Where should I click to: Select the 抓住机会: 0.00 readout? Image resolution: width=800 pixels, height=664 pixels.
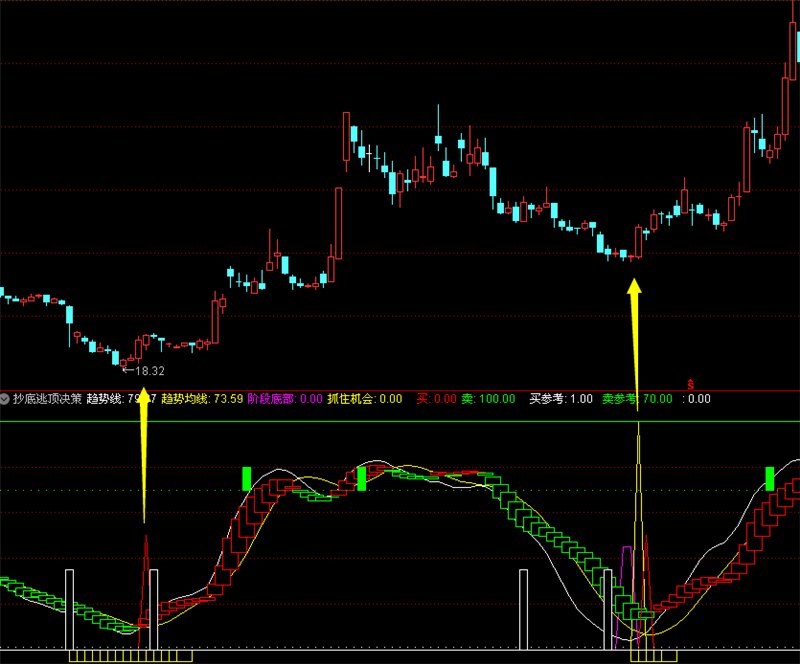(x=365, y=399)
